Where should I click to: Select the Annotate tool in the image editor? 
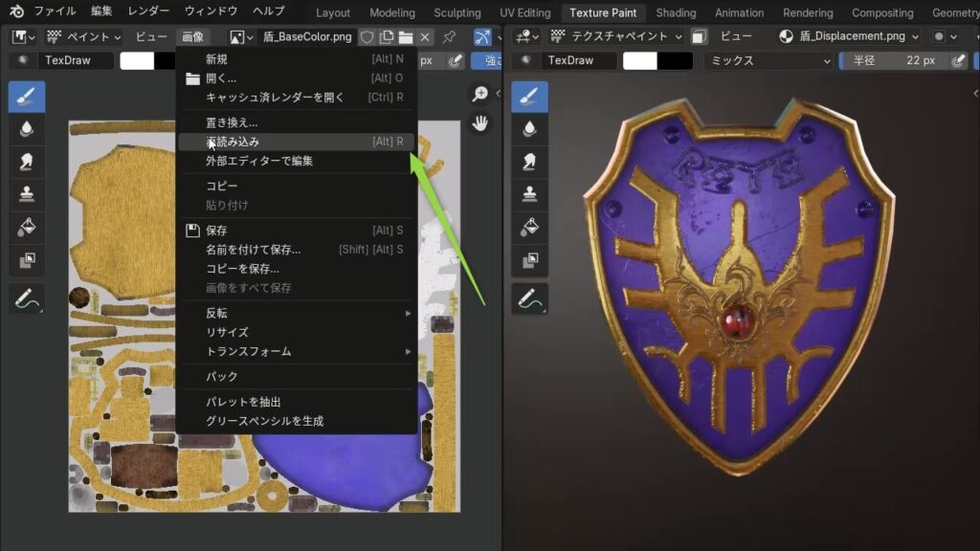(x=26, y=298)
